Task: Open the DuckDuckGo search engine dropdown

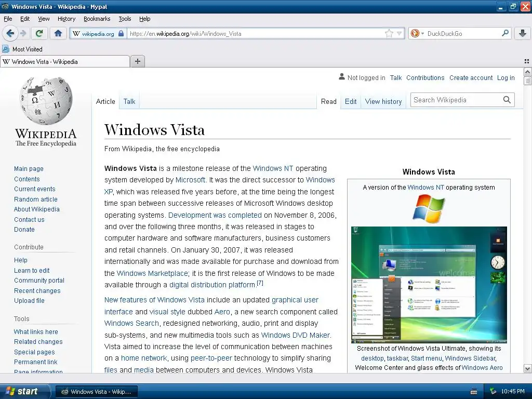Action: [x=417, y=33]
